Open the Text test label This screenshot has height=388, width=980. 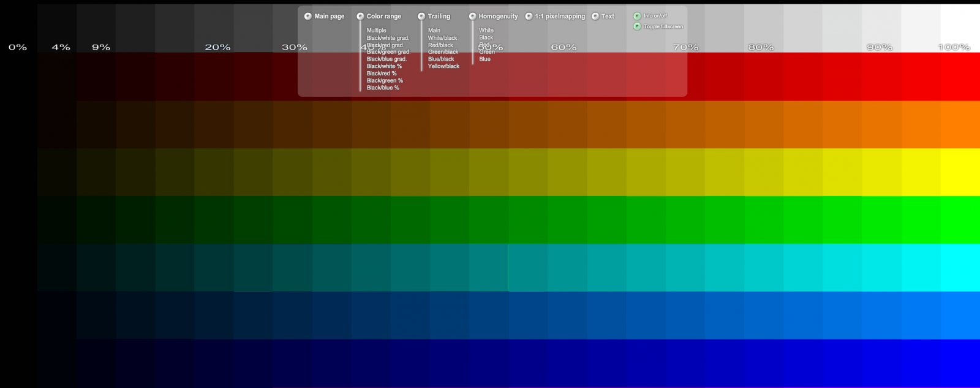[x=608, y=17]
